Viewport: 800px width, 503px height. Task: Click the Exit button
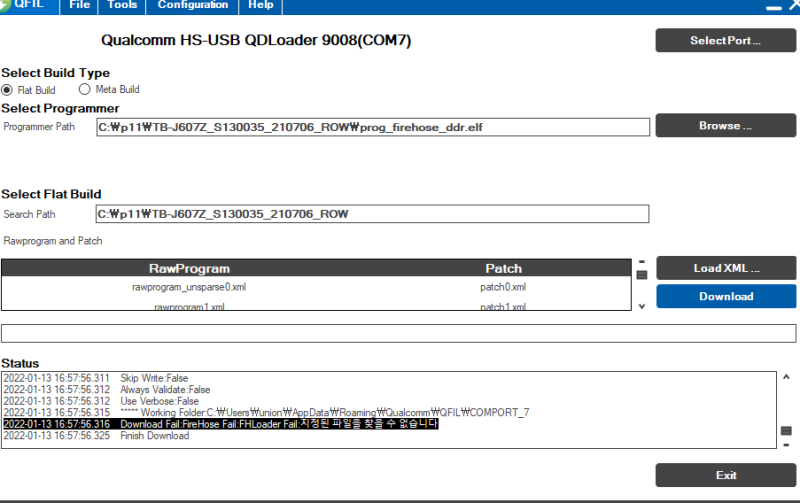pos(726,475)
